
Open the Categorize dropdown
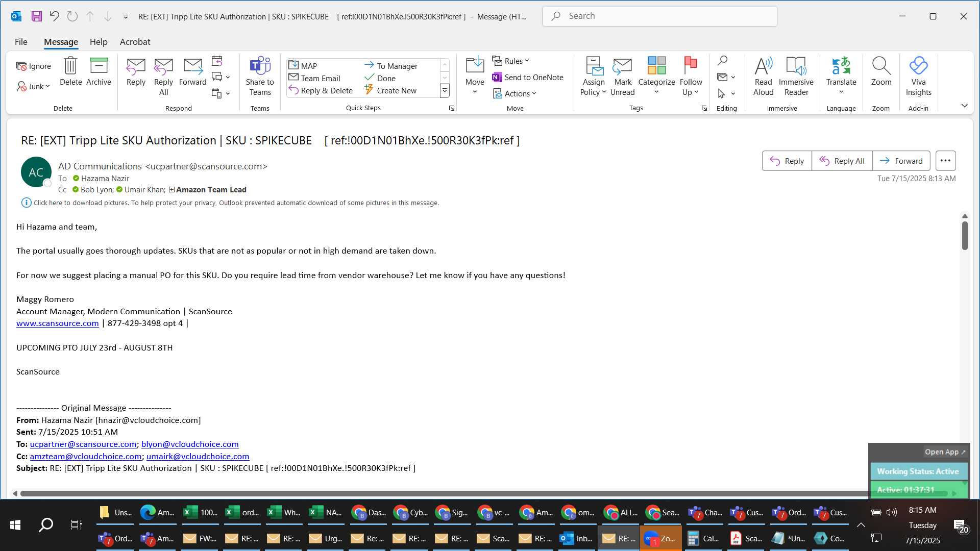[x=656, y=77]
